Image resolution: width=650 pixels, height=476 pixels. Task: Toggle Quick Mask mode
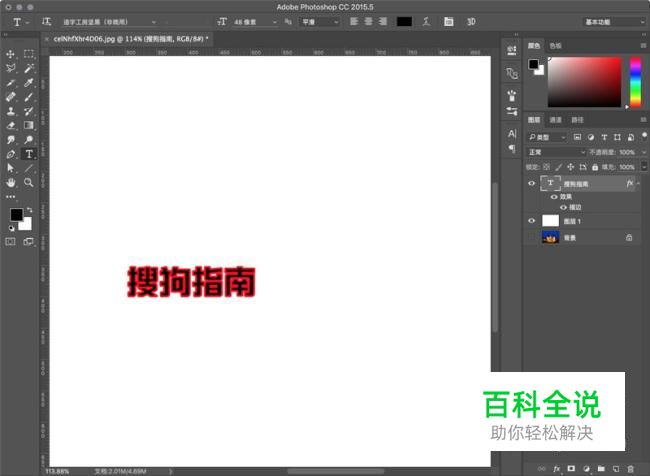click(x=11, y=242)
